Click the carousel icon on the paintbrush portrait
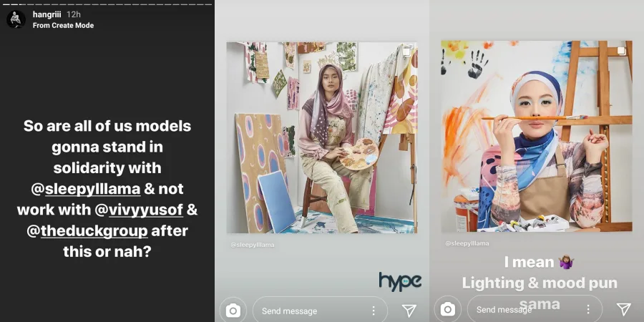644x322 pixels. point(621,51)
